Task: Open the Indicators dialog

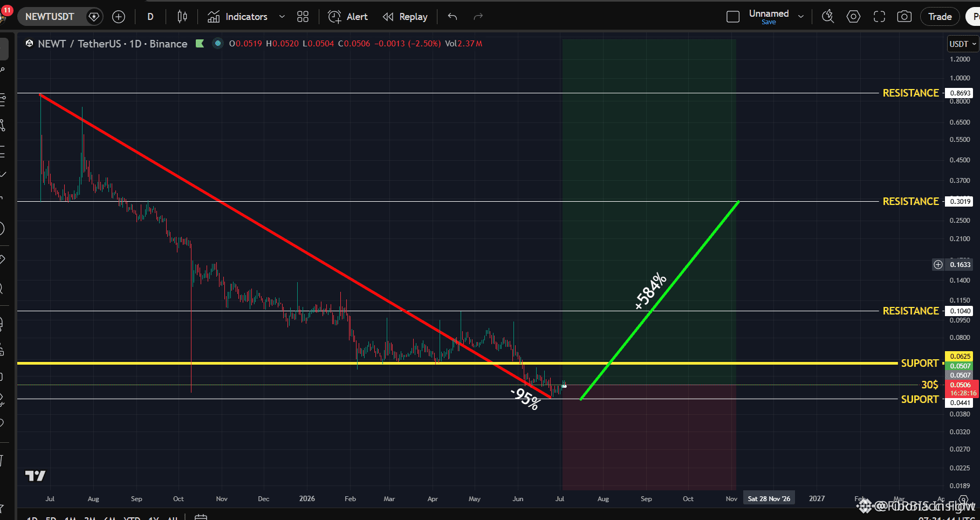Action: (238, 17)
